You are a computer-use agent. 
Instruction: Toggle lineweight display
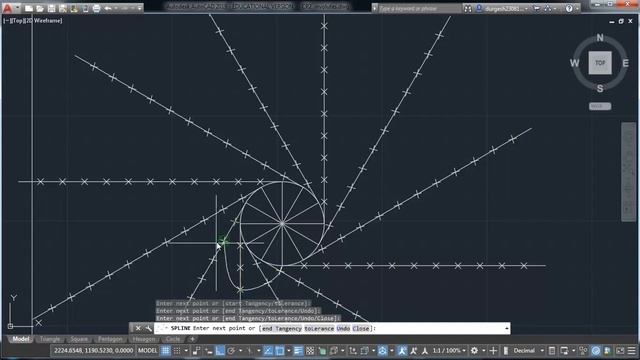point(298,351)
